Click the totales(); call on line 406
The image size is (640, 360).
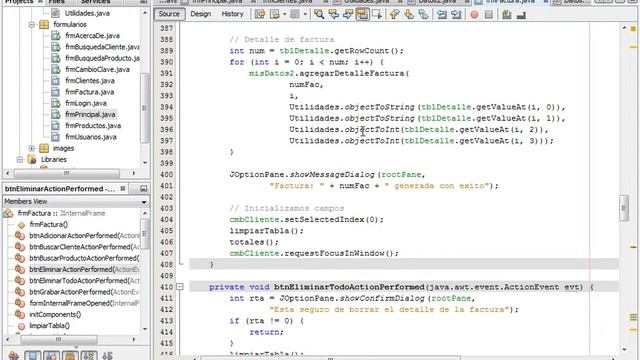(254, 242)
